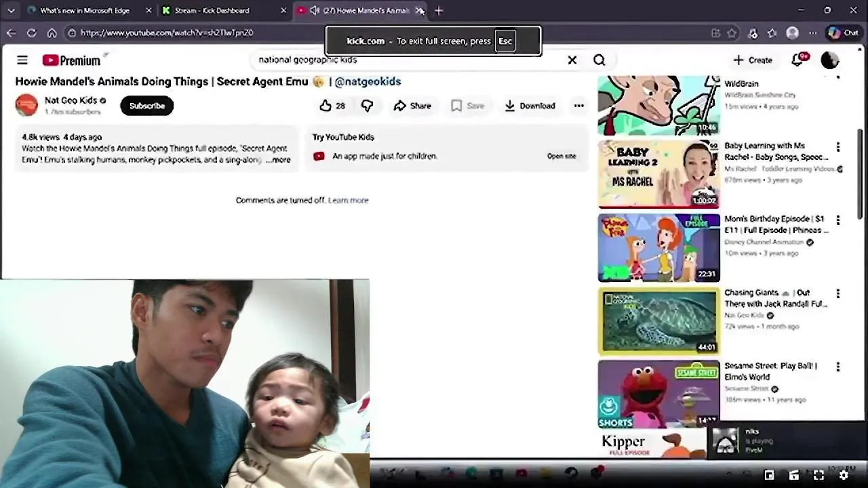Toggle Kick theater mode
The image size is (868, 488).
click(x=794, y=476)
